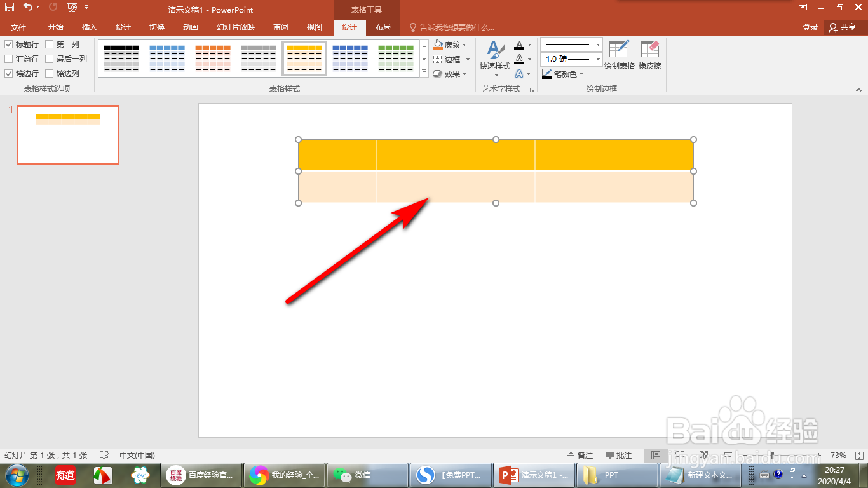Open the 笔颜色 pen color dropdown
Image resolution: width=868 pixels, height=488 pixels.
click(x=562, y=74)
